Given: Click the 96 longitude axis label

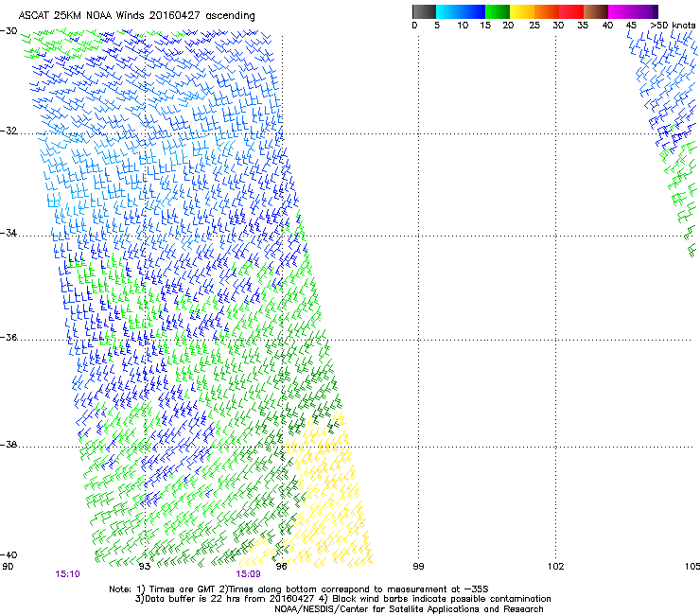Looking at the screenshot, I should pyautogui.click(x=281, y=567).
